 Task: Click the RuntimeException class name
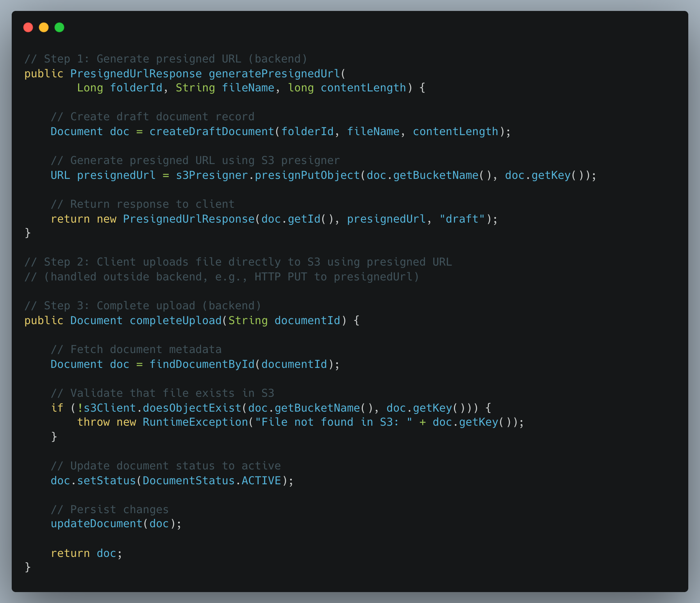195,422
